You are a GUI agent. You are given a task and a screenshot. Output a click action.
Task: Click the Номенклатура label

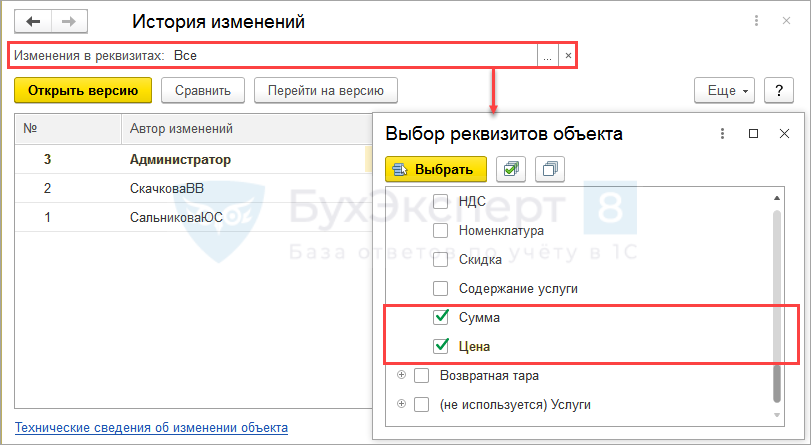[501, 230]
